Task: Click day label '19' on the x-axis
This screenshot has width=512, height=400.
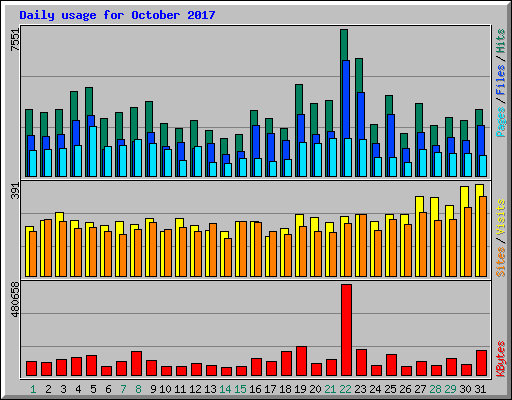Action: click(x=300, y=389)
